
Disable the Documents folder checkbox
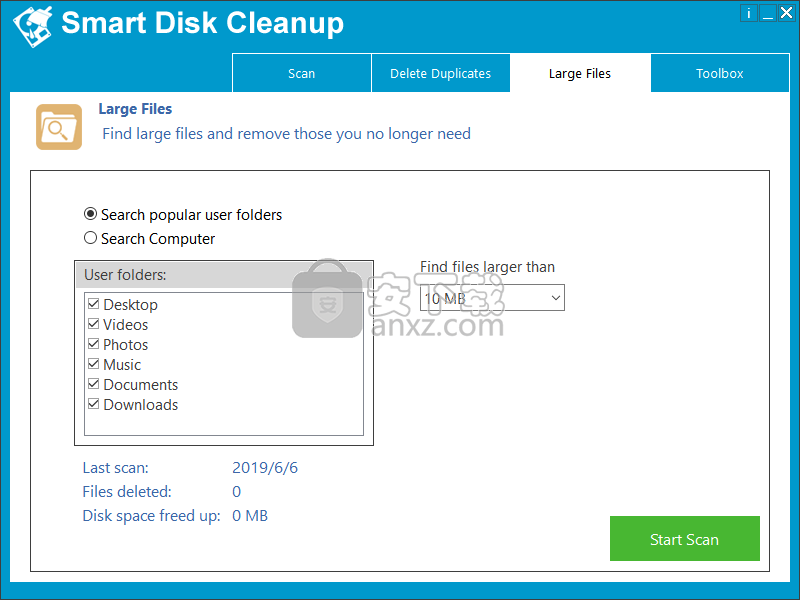point(93,384)
